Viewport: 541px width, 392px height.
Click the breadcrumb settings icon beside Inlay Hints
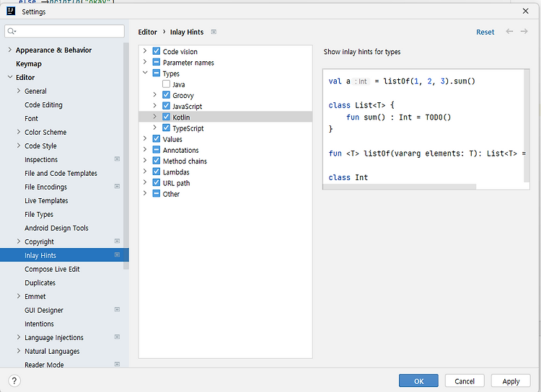click(214, 32)
